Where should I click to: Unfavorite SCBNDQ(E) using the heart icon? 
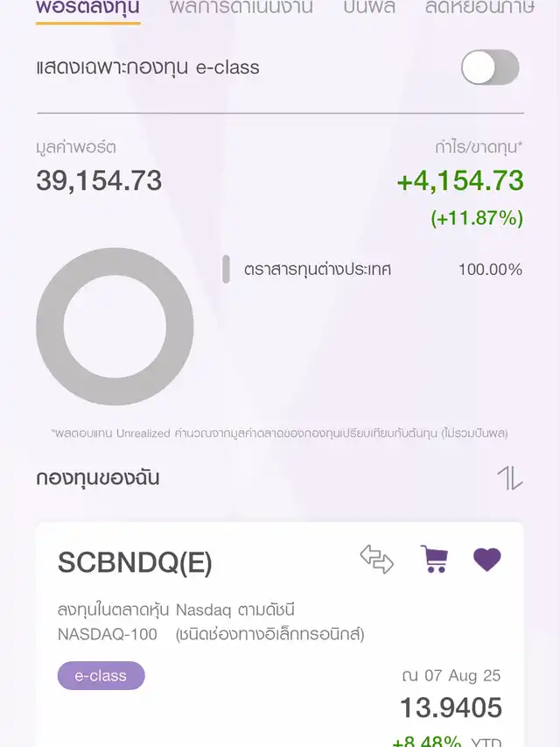coord(487,560)
